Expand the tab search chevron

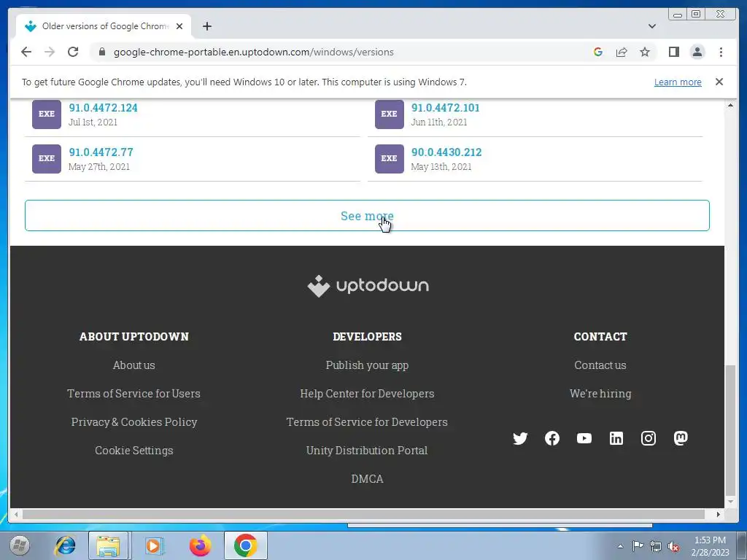pyautogui.click(x=651, y=26)
